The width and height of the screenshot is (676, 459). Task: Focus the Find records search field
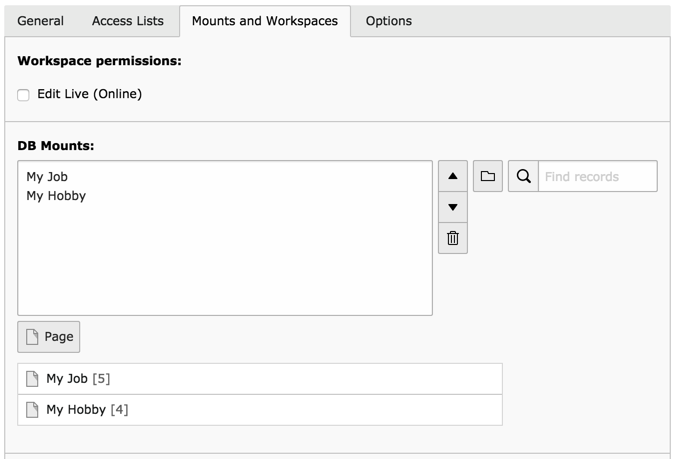tap(598, 176)
